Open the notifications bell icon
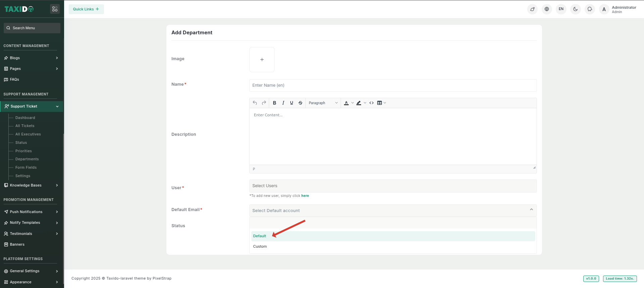The image size is (644, 288). coord(590,9)
